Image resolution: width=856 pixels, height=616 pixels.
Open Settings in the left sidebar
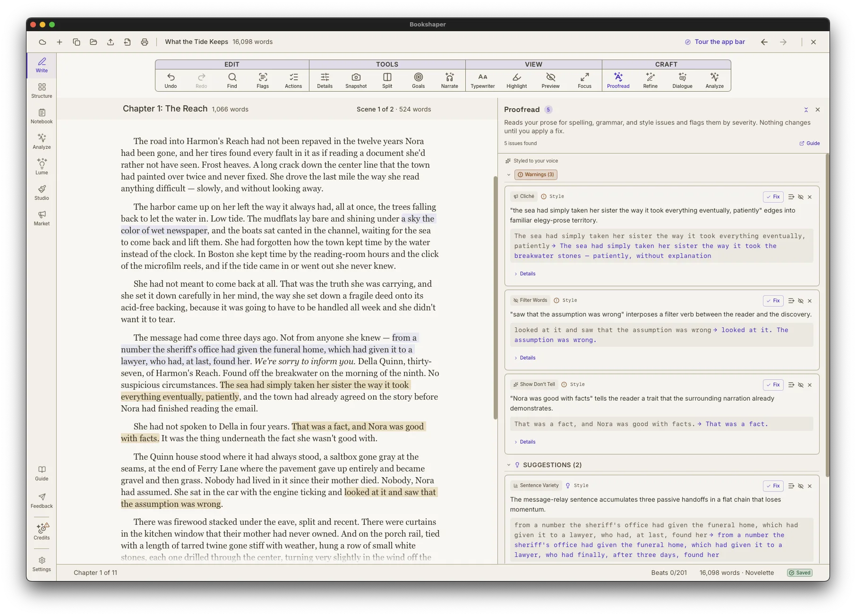[x=42, y=564]
